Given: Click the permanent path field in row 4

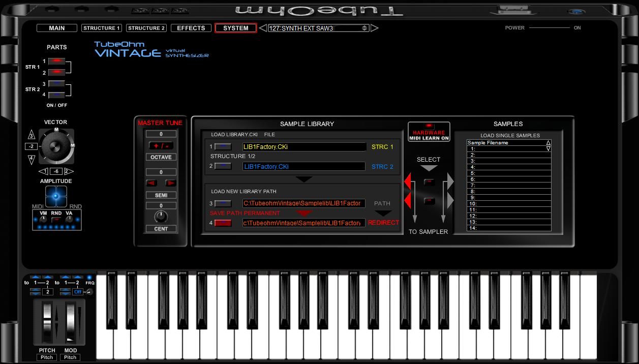Looking at the screenshot, I should tap(304, 223).
